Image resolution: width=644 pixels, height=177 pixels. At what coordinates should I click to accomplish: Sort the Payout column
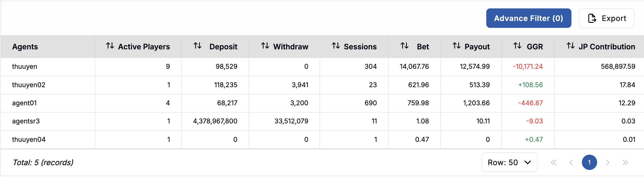pyautogui.click(x=457, y=46)
